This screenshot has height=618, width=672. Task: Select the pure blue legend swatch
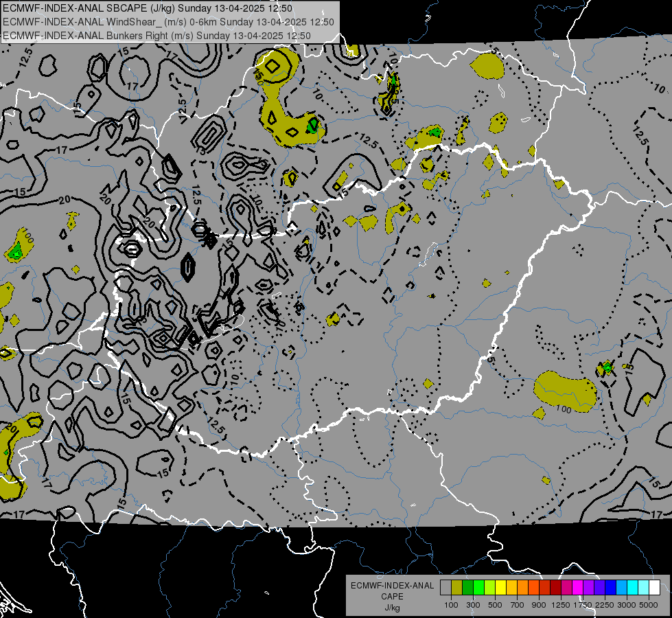tap(611, 587)
